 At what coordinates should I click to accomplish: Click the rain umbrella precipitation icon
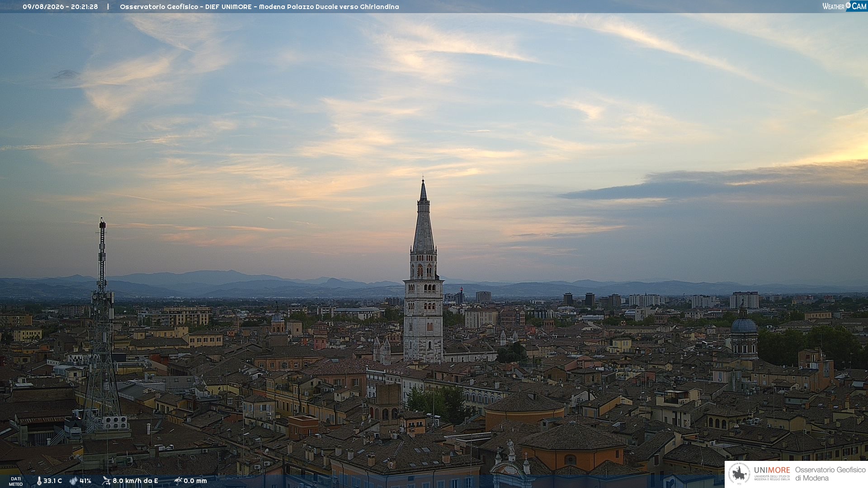[x=178, y=481]
